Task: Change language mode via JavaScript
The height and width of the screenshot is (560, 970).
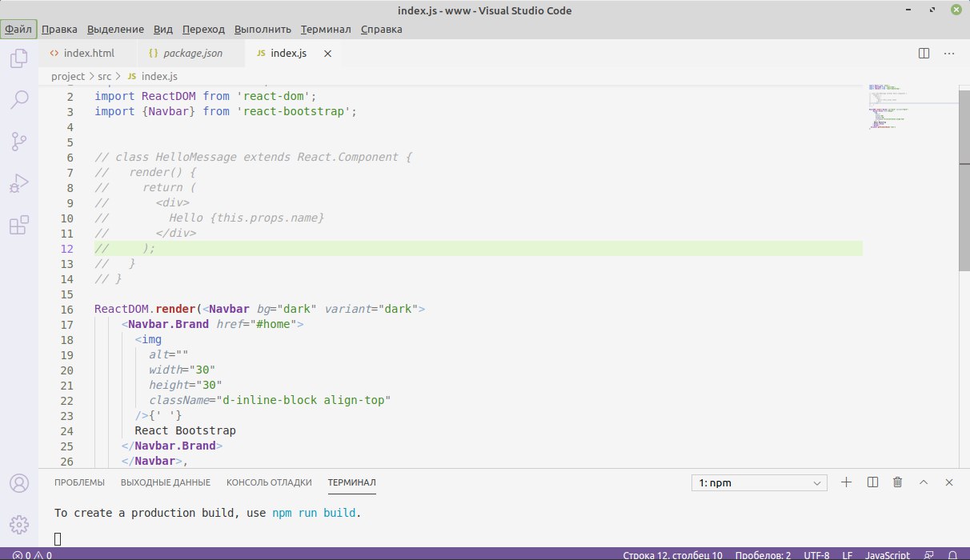Action: (x=887, y=554)
